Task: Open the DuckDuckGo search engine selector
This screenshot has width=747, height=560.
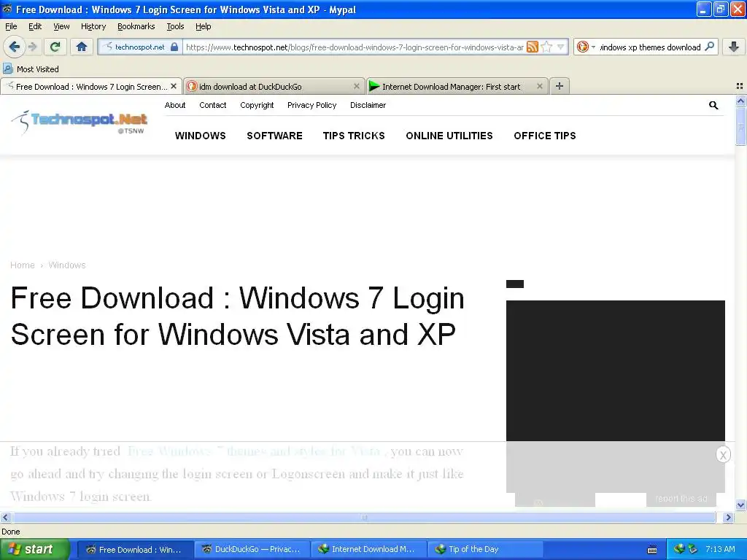Action: pyautogui.click(x=586, y=47)
